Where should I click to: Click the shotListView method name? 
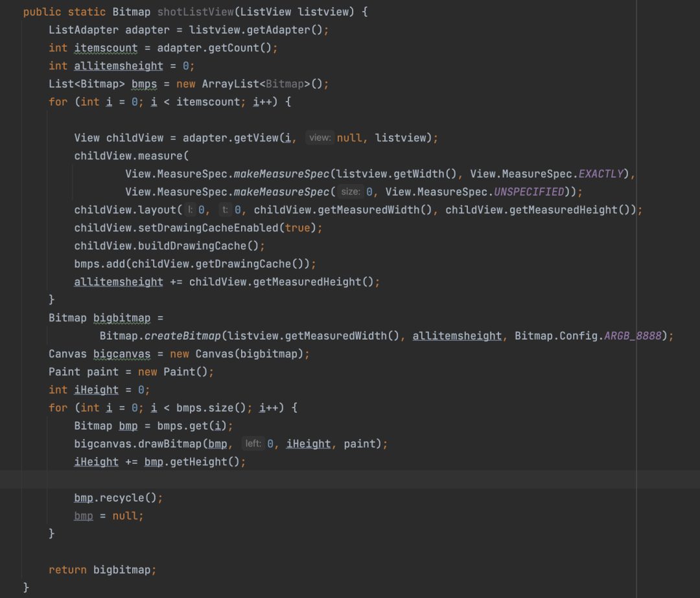click(196, 12)
